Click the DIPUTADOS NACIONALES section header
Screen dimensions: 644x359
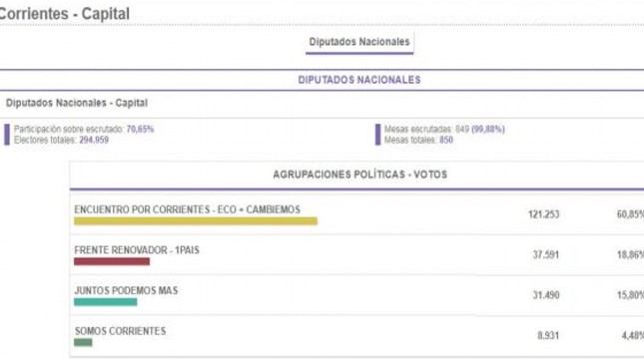[x=359, y=80]
